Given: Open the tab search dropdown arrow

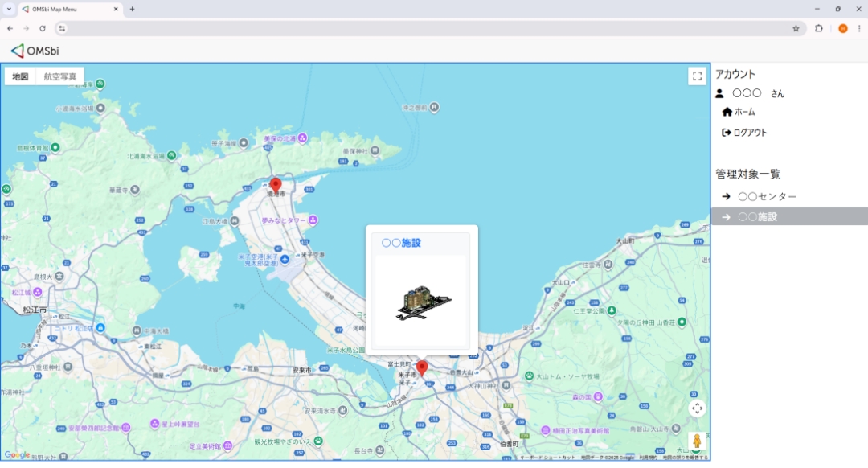Looking at the screenshot, I should (x=8, y=9).
